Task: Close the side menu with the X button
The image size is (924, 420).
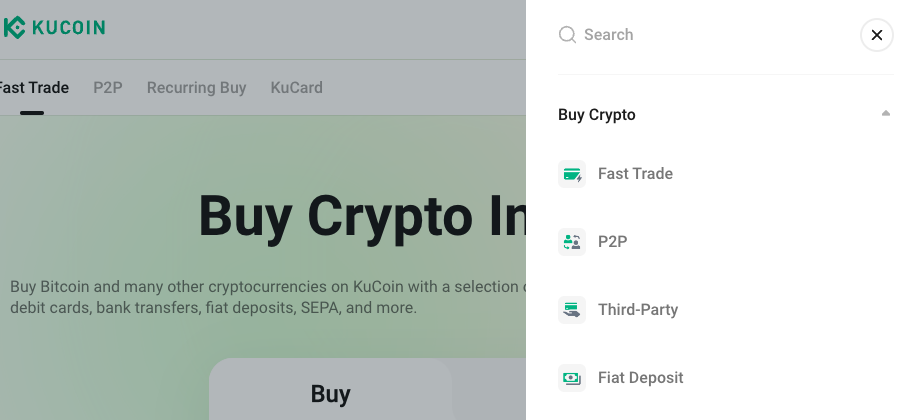Action: 876,35
